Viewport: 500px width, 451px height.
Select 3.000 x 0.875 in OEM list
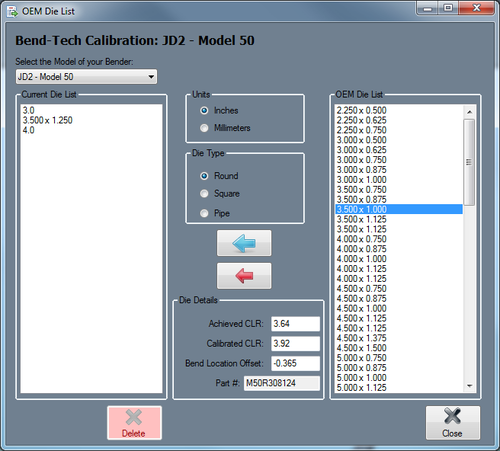pyautogui.click(x=399, y=170)
